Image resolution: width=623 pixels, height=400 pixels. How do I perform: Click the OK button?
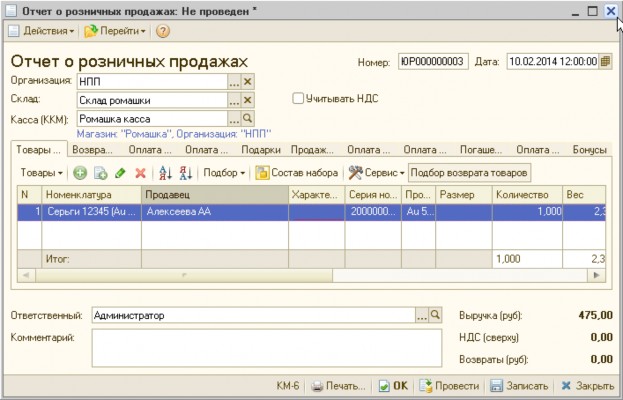[x=393, y=386]
